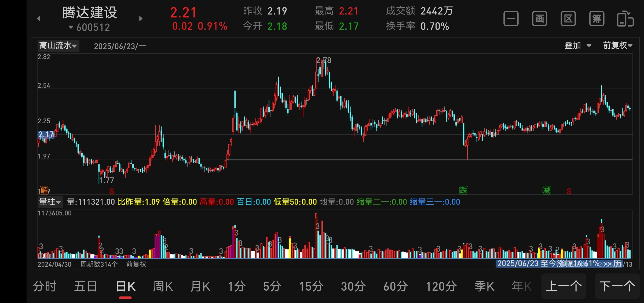
Task: Open the 筹 chip distribution icon
Action: pos(597,19)
